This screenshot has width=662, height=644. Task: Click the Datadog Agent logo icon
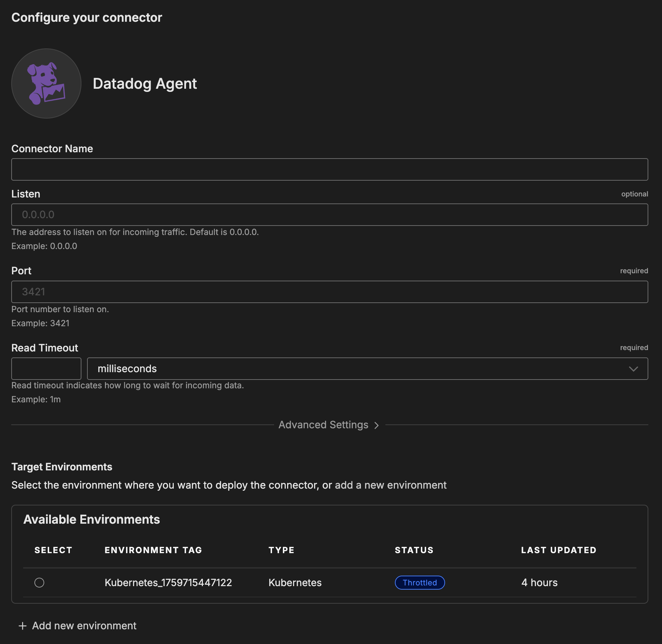tap(46, 83)
